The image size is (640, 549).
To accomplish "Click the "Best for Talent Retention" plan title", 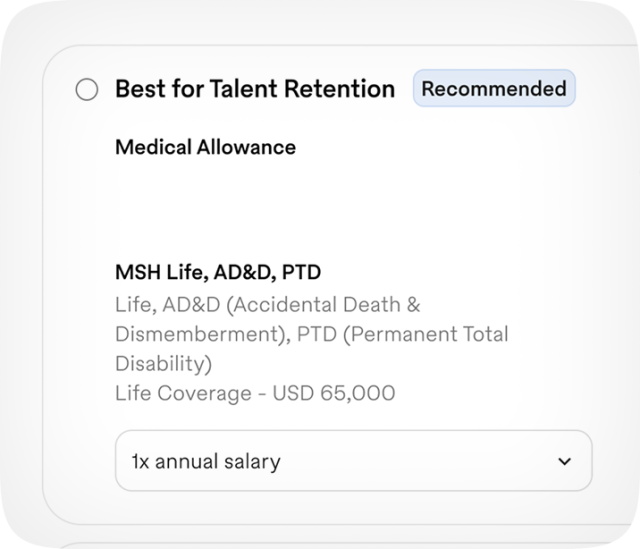I will click(x=255, y=89).
